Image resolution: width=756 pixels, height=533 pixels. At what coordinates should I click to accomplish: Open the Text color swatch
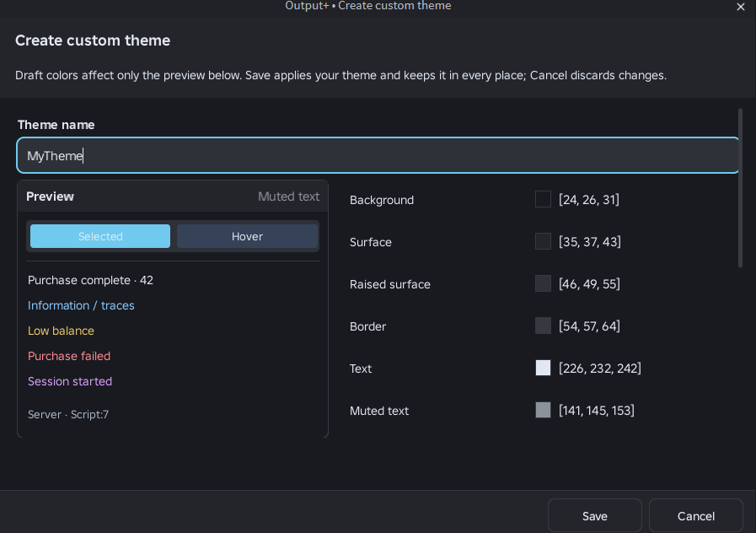point(543,368)
